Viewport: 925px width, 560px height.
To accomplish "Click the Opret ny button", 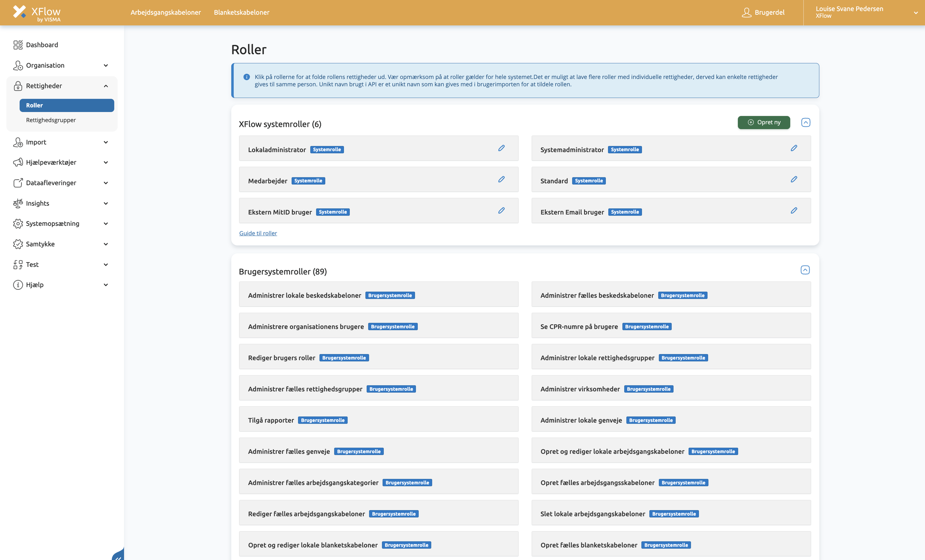I will (x=764, y=122).
